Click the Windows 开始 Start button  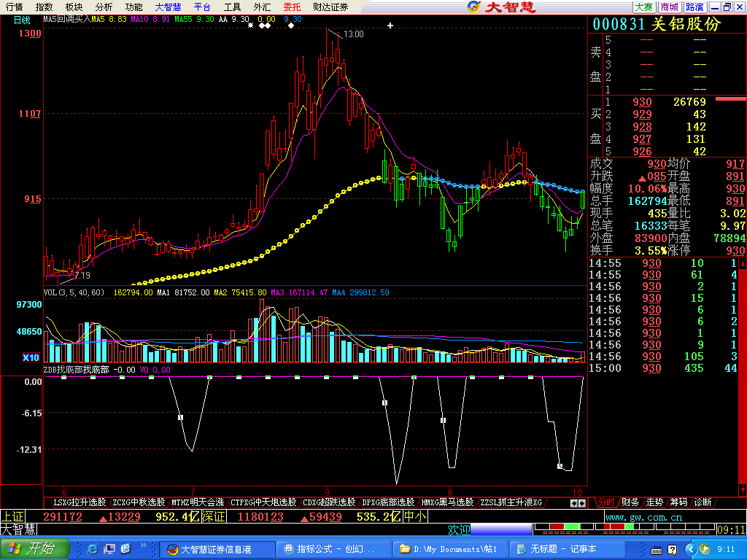[x=34, y=549]
